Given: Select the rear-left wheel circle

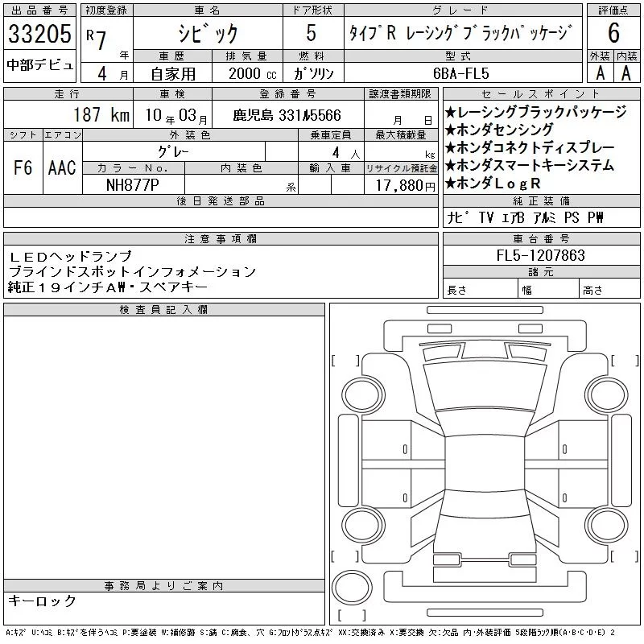Looking at the screenshot, I should click(x=362, y=525).
